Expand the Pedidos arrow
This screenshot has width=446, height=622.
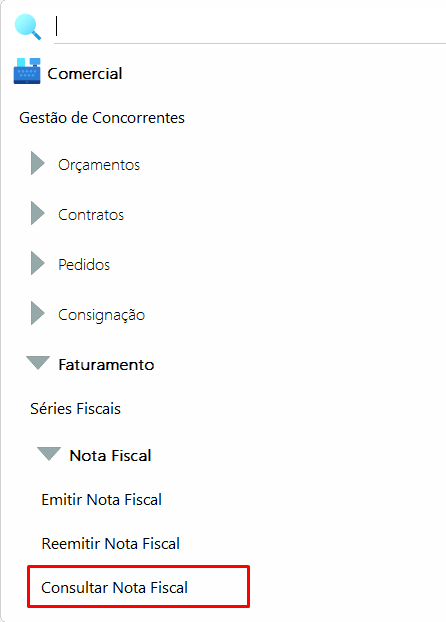point(38,263)
